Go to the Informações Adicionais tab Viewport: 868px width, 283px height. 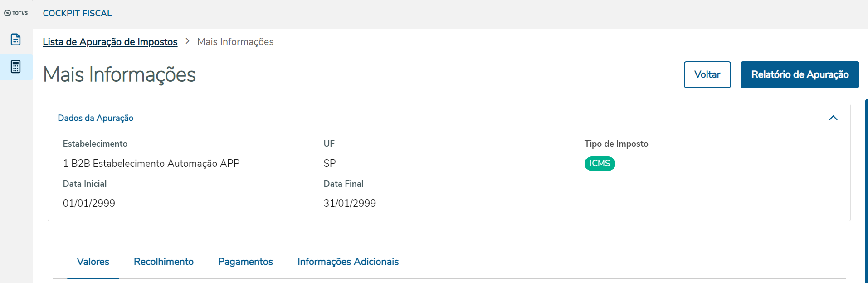[x=348, y=262]
